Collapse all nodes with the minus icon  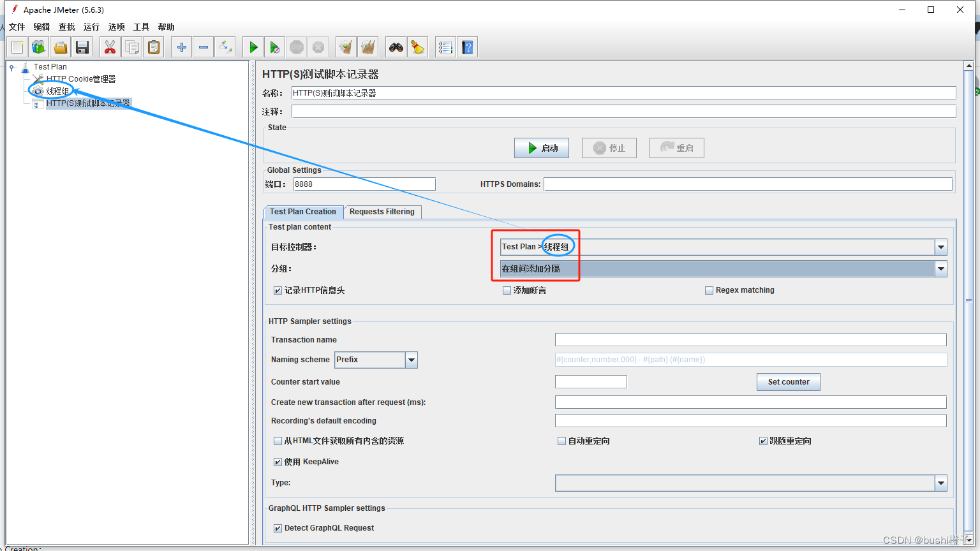pos(204,47)
